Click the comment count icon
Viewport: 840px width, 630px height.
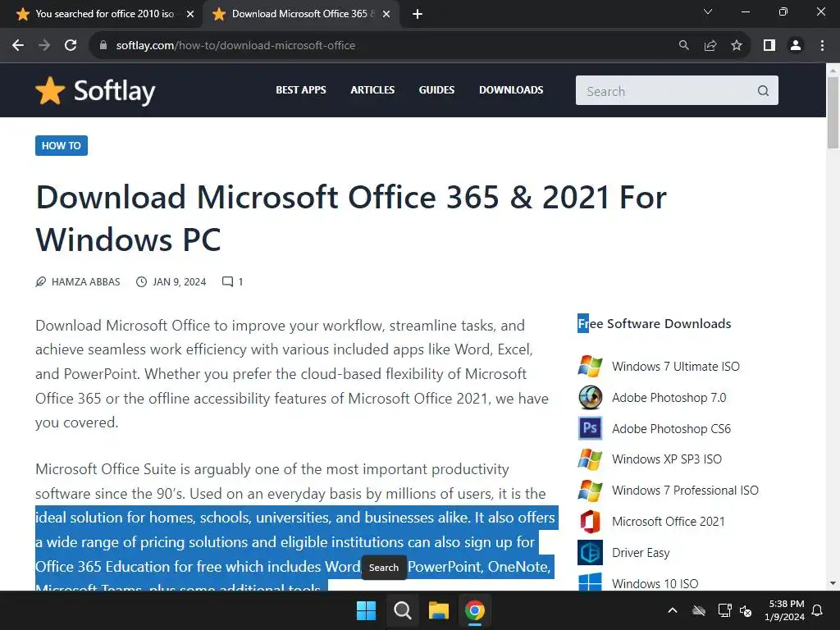click(228, 282)
